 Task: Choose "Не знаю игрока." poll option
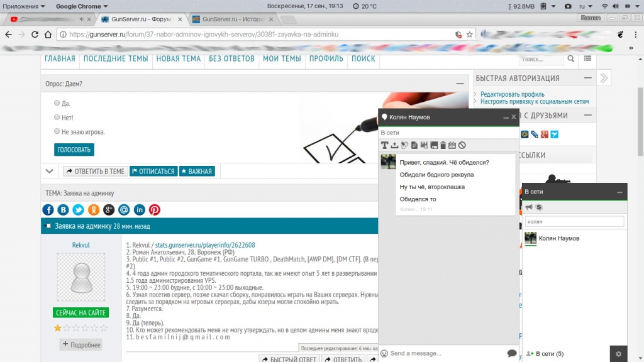click(57, 132)
